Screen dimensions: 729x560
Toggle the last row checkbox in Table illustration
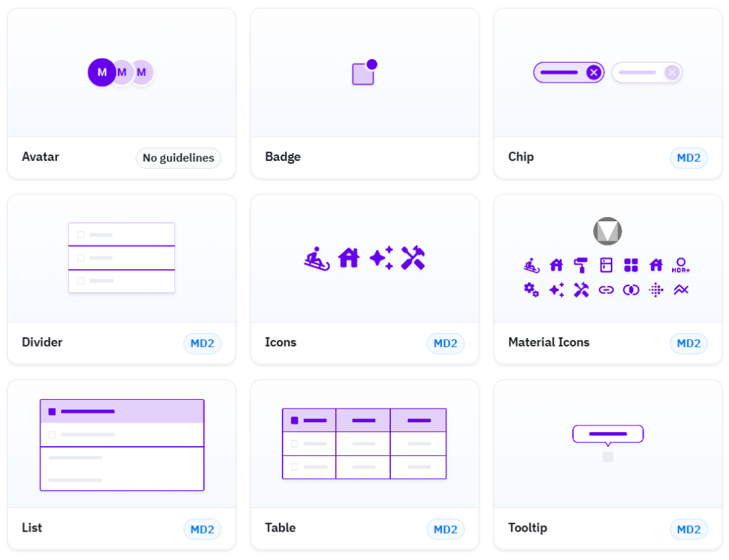point(294,467)
